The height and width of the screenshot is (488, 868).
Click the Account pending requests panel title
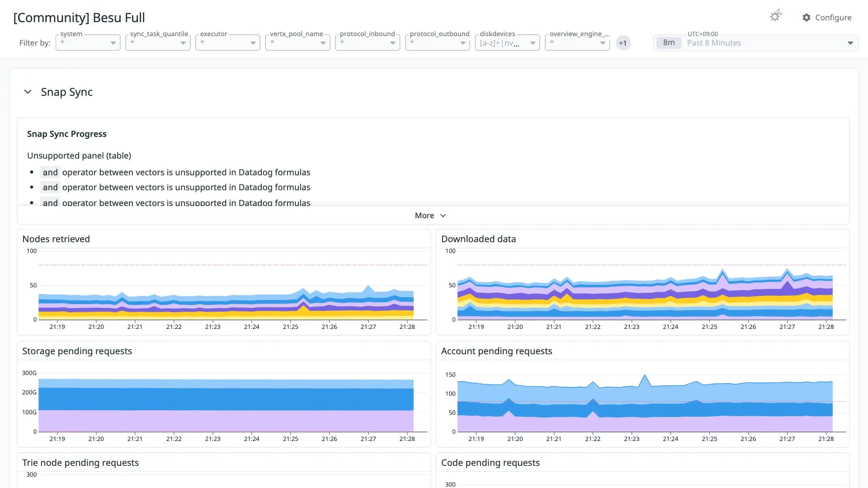[496, 351]
